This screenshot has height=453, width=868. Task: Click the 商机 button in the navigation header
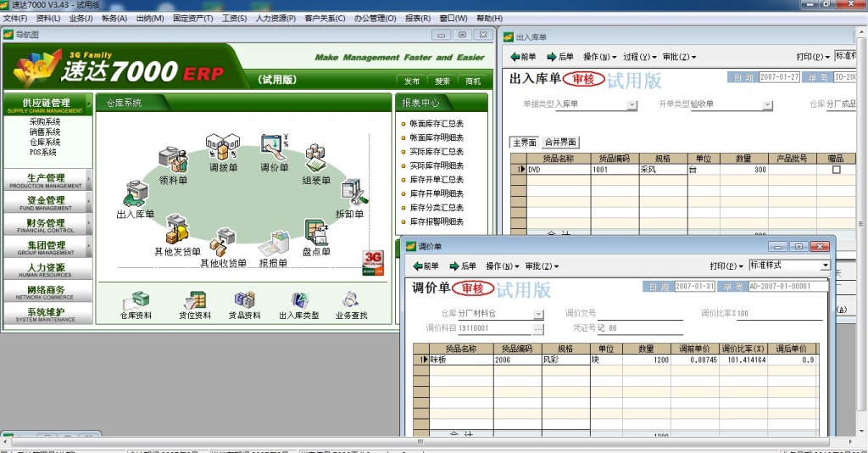(x=473, y=81)
